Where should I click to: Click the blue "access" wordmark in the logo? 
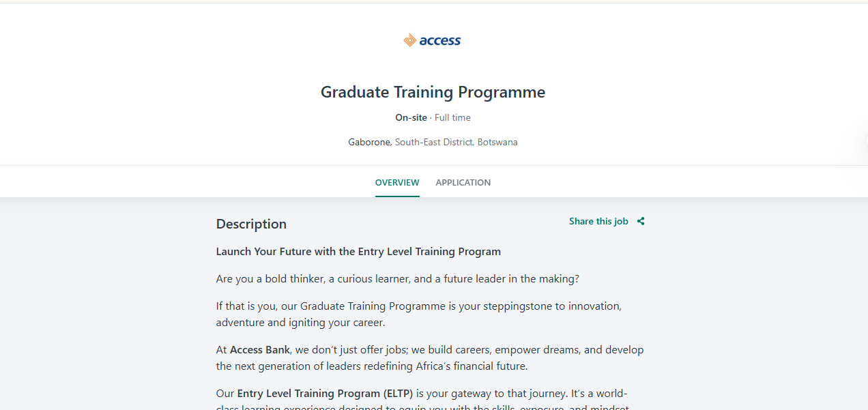pyautogui.click(x=441, y=40)
